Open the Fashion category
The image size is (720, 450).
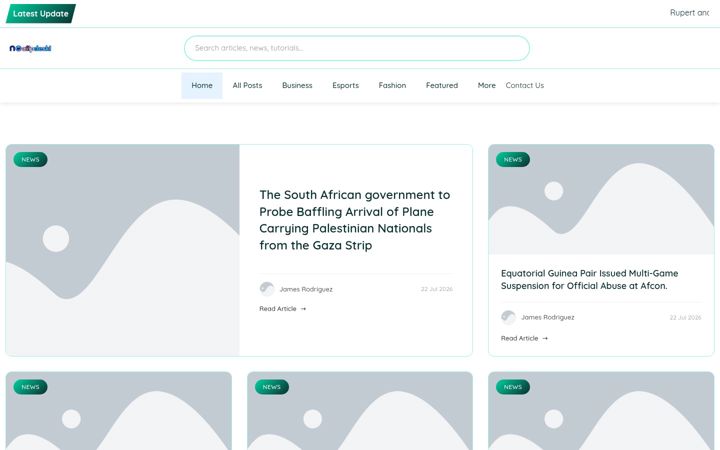point(392,85)
